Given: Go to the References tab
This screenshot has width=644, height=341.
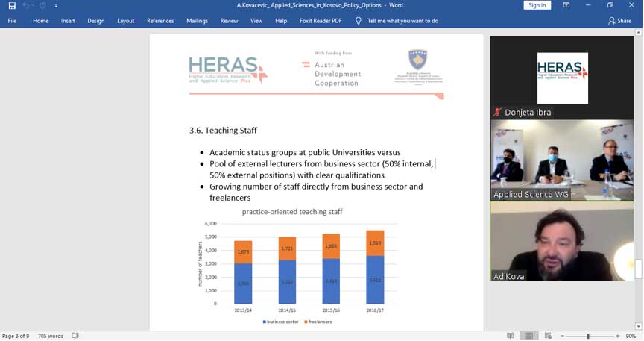Looking at the screenshot, I should click(160, 21).
